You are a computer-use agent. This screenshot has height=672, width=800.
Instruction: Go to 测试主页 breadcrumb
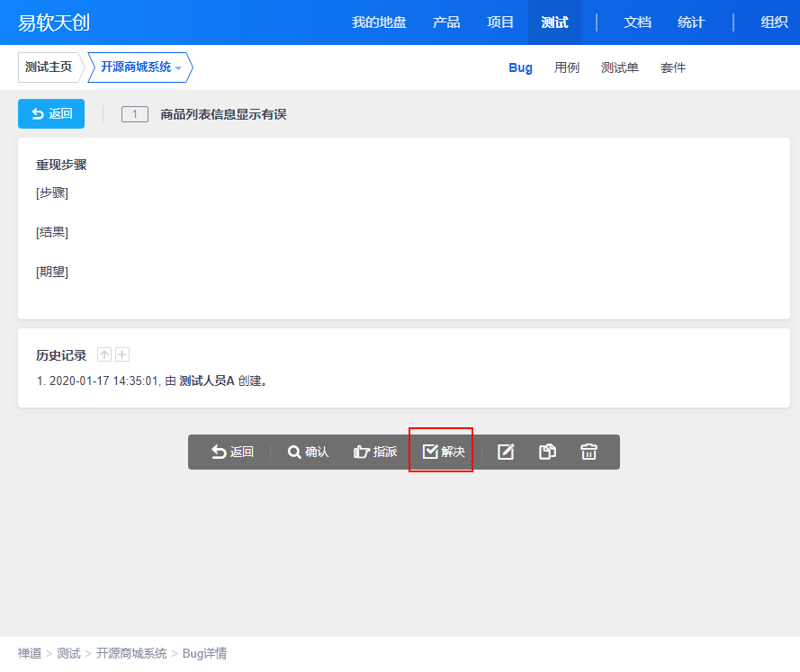click(x=49, y=67)
